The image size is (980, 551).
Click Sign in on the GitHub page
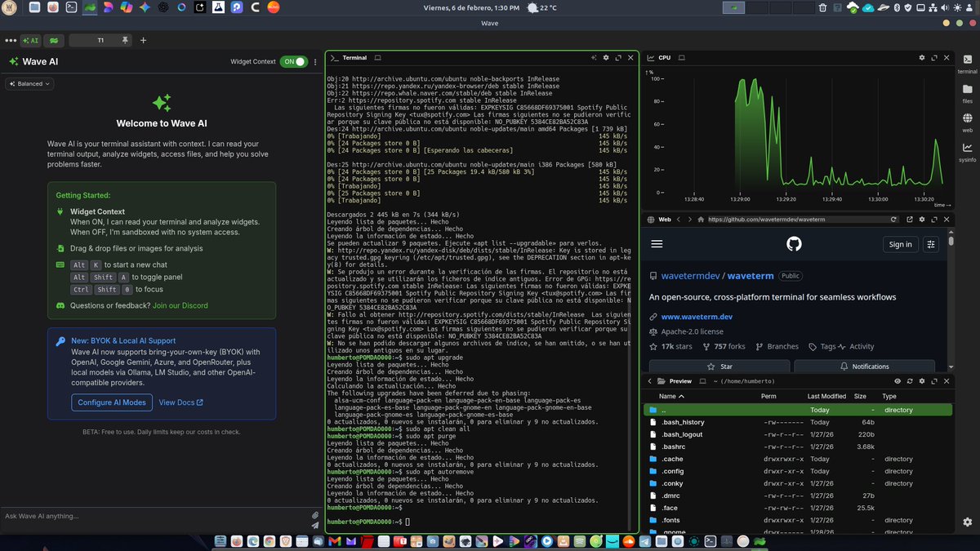(x=900, y=244)
